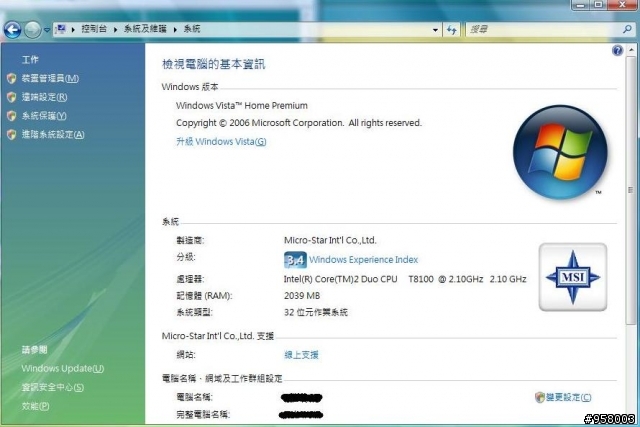Expand arrow after 系統及維護 breadcrumb
The width and height of the screenshot is (640, 427).
click(x=175, y=29)
